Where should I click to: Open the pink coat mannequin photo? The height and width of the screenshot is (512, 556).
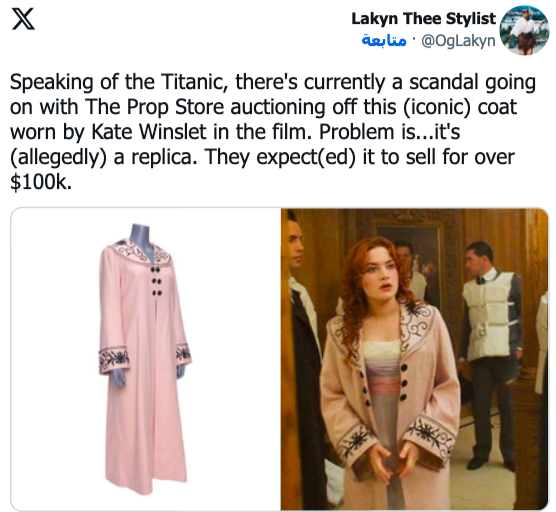click(146, 359)
